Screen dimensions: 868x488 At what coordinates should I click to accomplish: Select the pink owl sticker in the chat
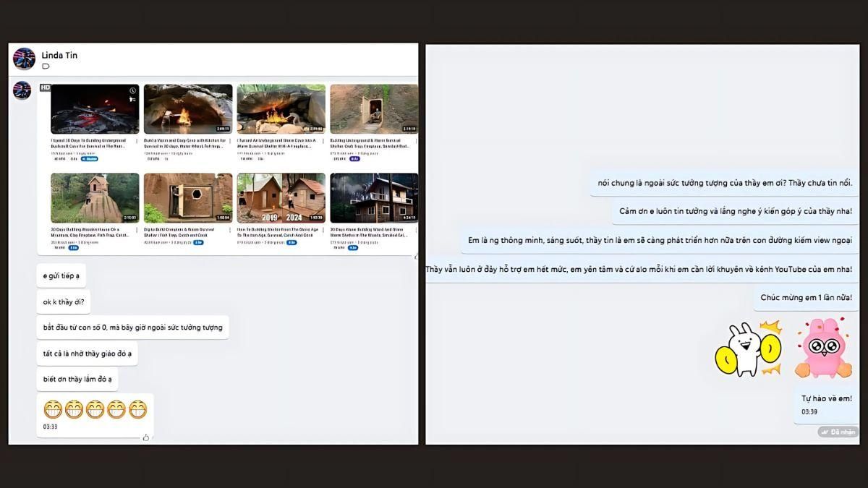[822, 347]
